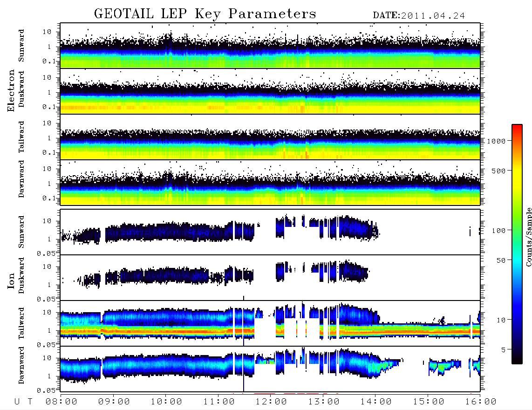The height and width of the screenshot is (410, 532).
Task: Click the Counts/Sample rainbow color bar
Action: [x=517, y=244]
